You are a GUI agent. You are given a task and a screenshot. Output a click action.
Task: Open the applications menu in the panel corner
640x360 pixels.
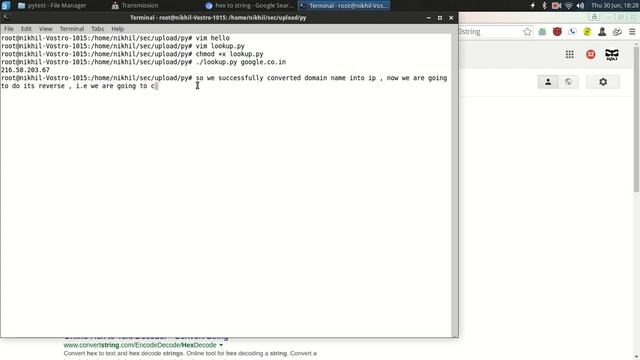click(x=6, y=5)
